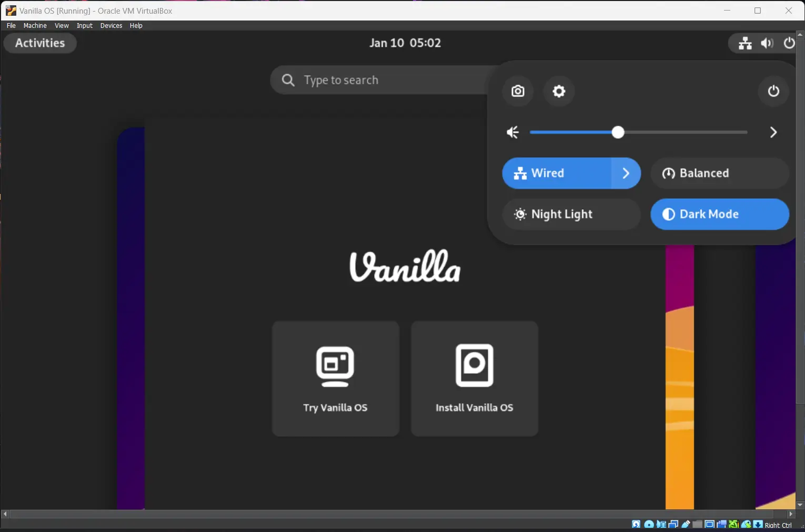The height and width of the screenshot is (532, 805).
Task: Open the File menu
Action: (11, 25)
